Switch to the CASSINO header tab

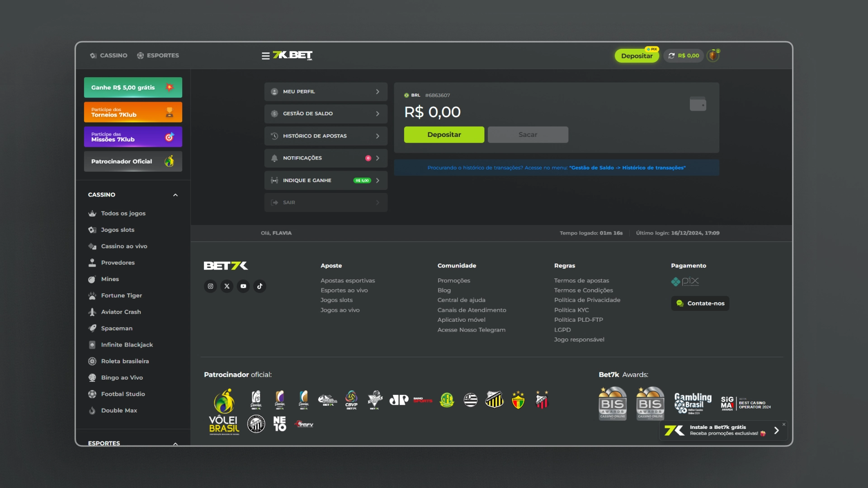(x=108, y=56)
